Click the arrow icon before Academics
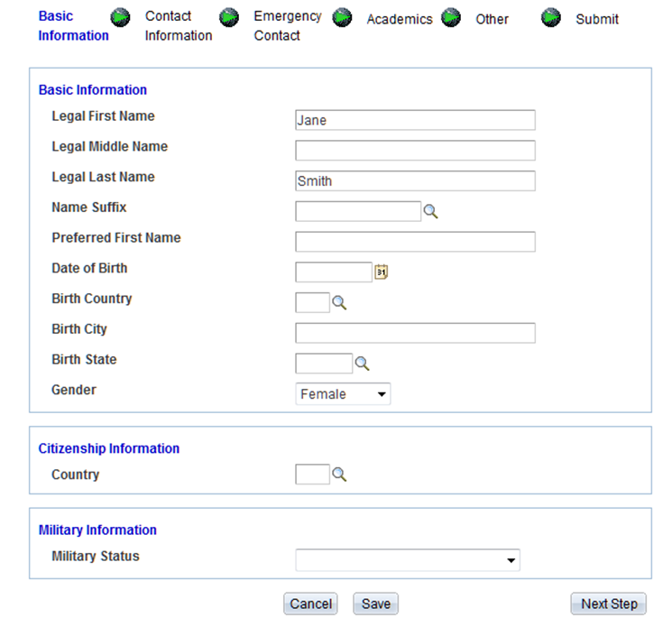Image resolution: width=672 pixels, height=636 pixels. [x=342, y=17]
